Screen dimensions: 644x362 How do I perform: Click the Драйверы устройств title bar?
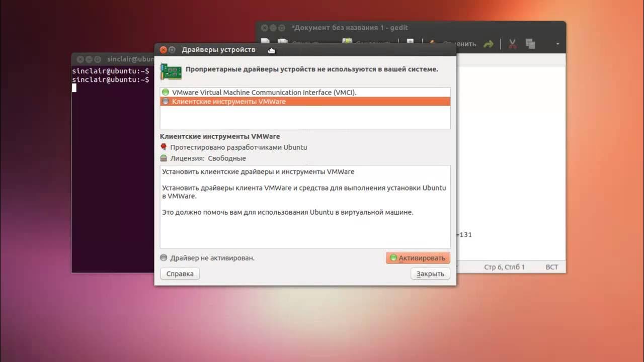click(x=305, y=50)
